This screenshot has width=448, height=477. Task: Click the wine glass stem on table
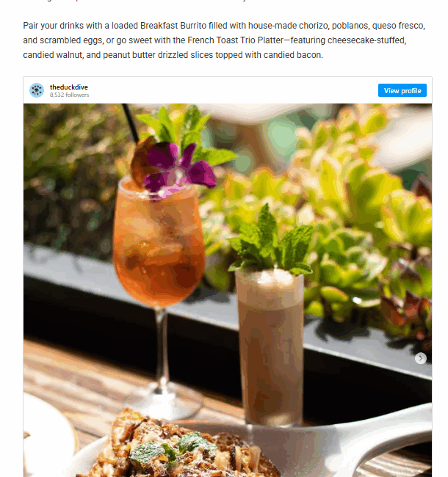click(163, 350)
